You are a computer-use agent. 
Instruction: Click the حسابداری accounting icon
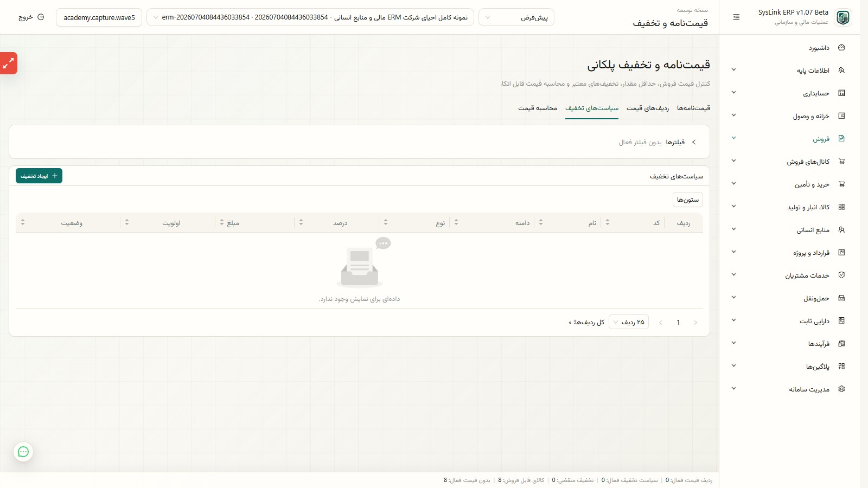tap(841, 93)
